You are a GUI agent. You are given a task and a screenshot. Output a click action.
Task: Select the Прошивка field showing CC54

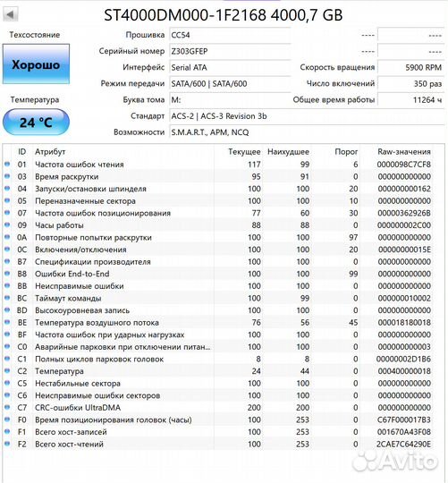230,35
